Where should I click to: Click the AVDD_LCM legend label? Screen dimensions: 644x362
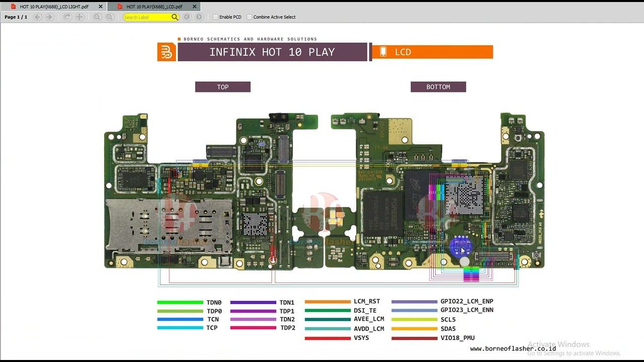[369, 329]
